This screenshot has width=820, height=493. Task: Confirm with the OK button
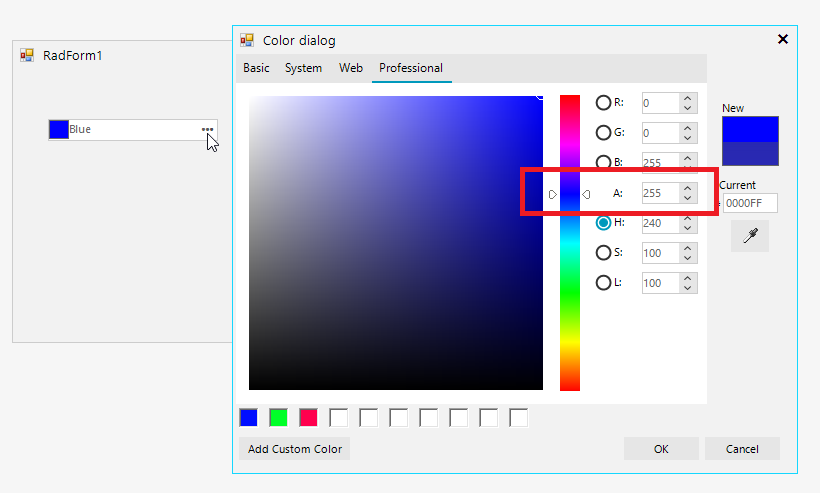pos(661,449)
